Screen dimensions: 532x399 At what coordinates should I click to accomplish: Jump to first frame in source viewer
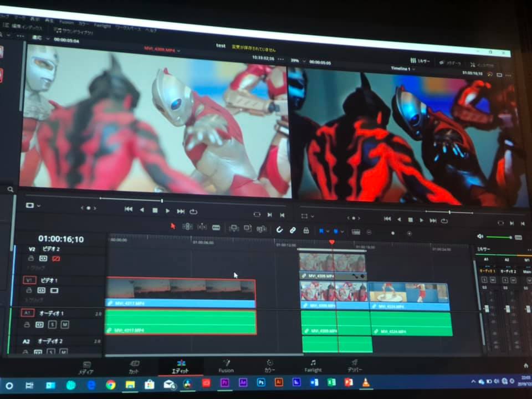pyautogui.click(x=128, y=209)
